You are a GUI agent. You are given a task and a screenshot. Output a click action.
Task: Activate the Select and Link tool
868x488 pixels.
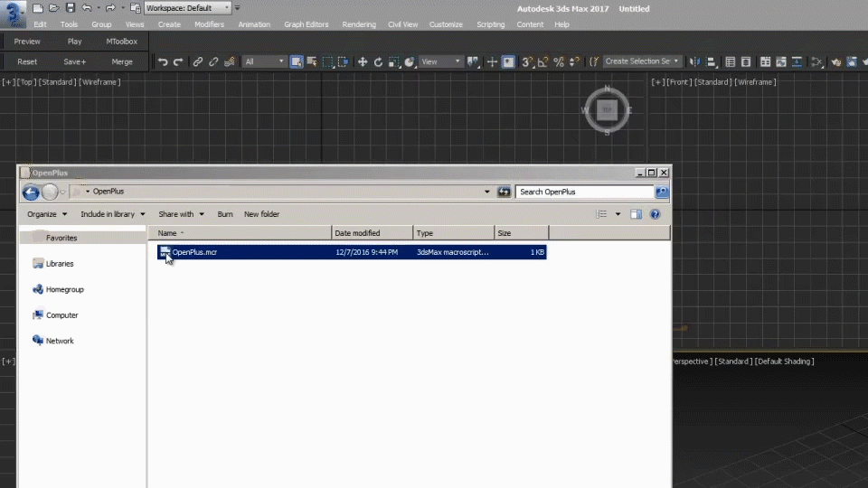[x=198, y=62]
